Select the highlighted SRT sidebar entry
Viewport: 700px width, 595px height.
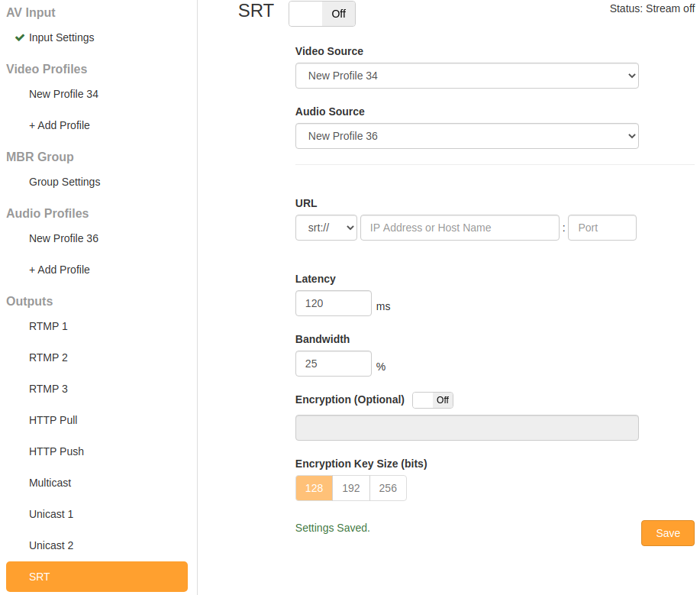(96, 576)
